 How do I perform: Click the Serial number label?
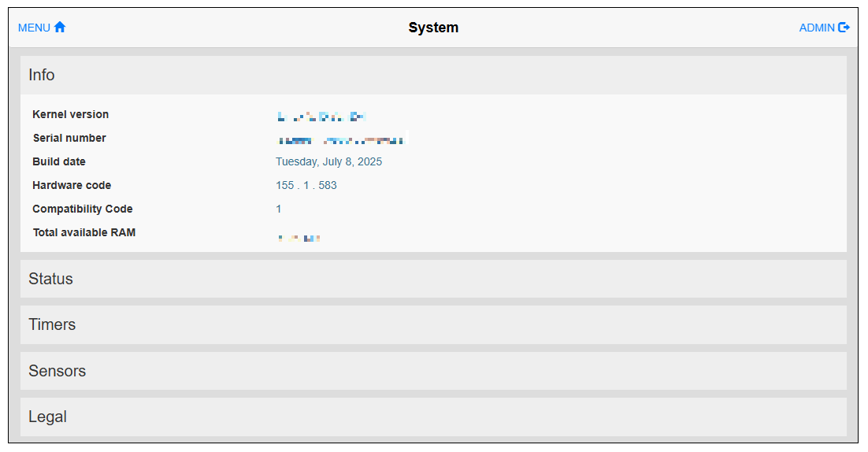(69, 138)
